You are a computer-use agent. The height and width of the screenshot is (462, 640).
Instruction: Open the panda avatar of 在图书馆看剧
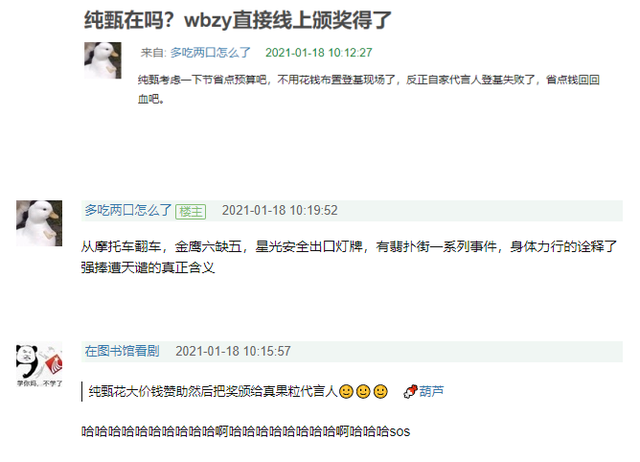tap(39, 364)
